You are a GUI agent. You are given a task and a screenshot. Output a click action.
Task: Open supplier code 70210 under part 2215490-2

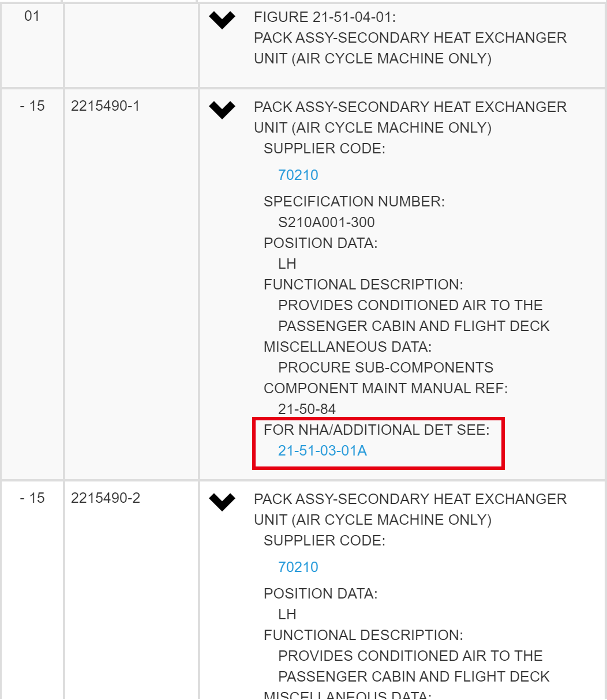(x=298, y=567)
